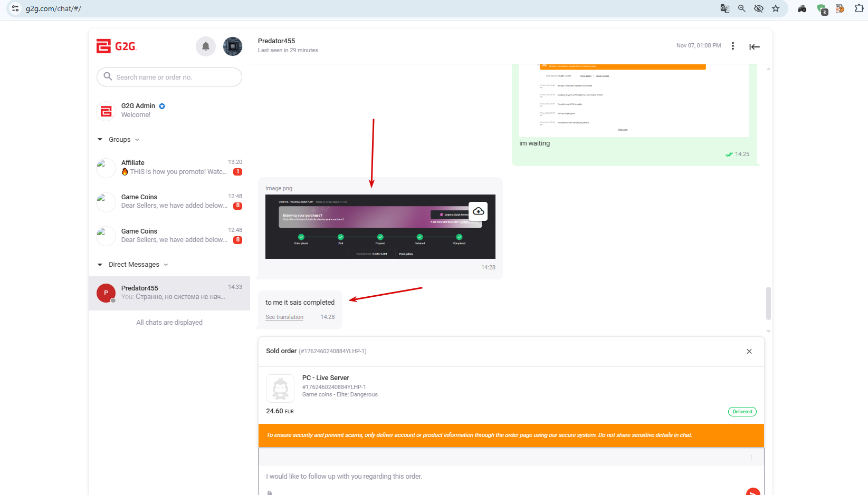
Task: Click Predator455 name in chat header
Action: click(276, 41)
